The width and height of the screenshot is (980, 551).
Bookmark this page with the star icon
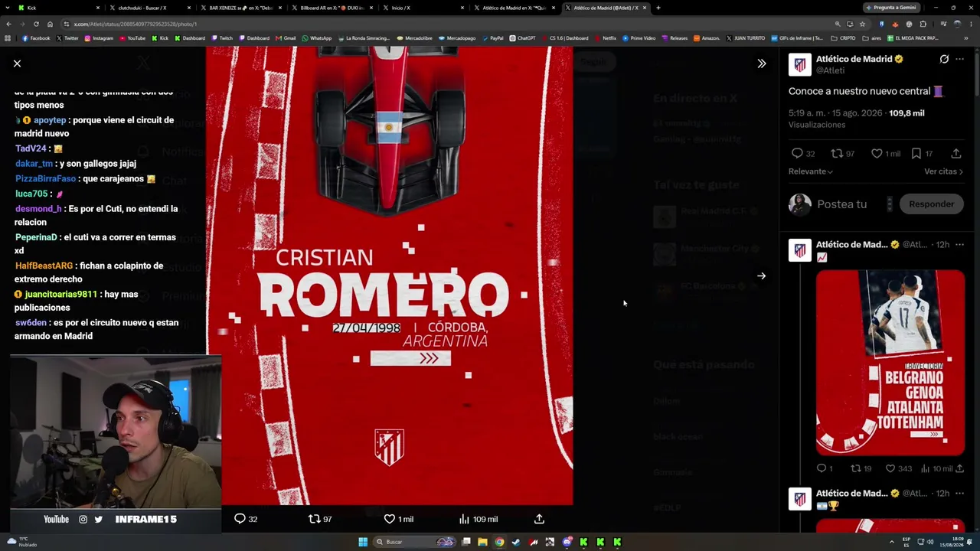[x=862, y=24]
